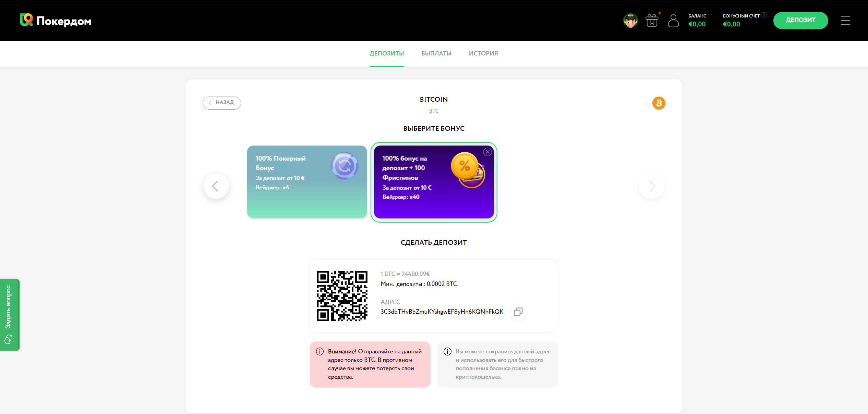Go back with the НАЗАД button
The image size is (868, 414).
pyautogui.click(x=221, y=103)
